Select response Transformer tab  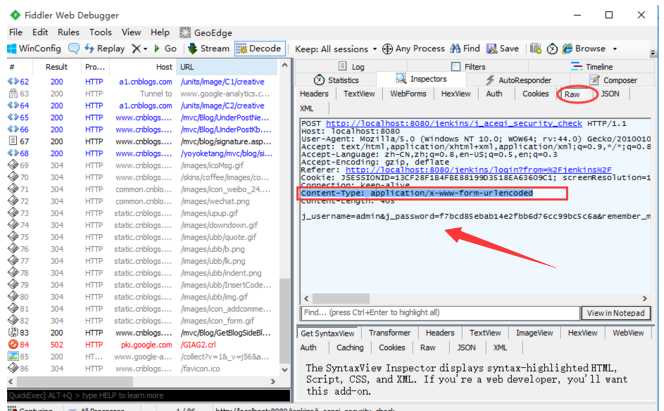[x=390, y=333]
